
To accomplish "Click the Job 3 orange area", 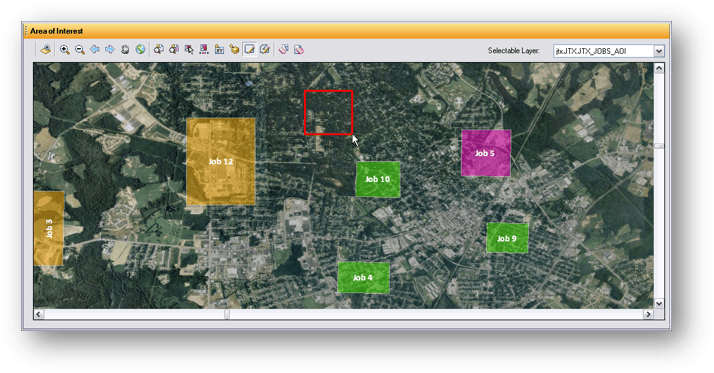I will pyautogui.click(x=48, y=228).
